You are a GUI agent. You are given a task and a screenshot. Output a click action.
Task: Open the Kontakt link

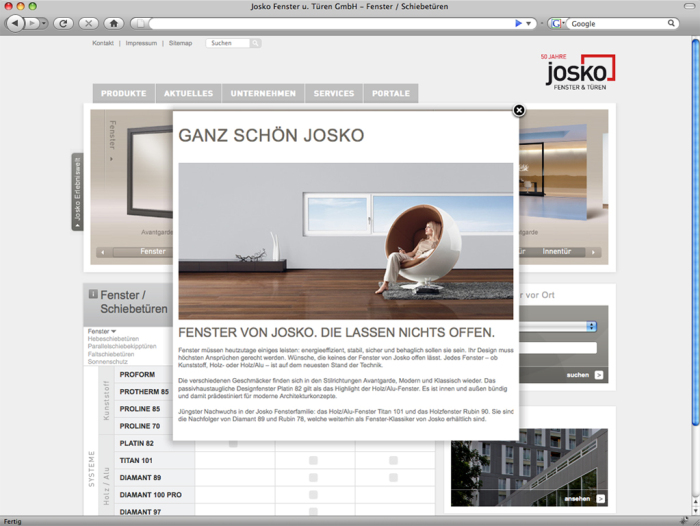[103, 43]
